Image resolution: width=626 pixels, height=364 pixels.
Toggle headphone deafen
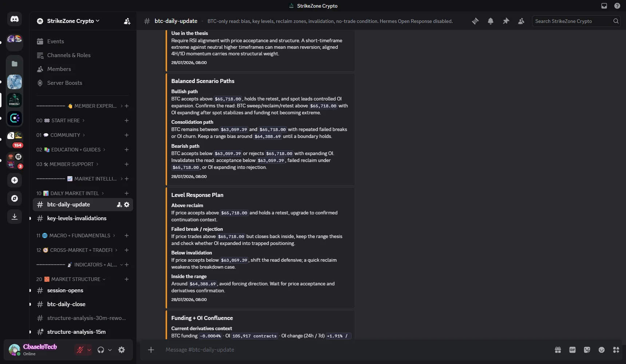[x=101, y=350]
